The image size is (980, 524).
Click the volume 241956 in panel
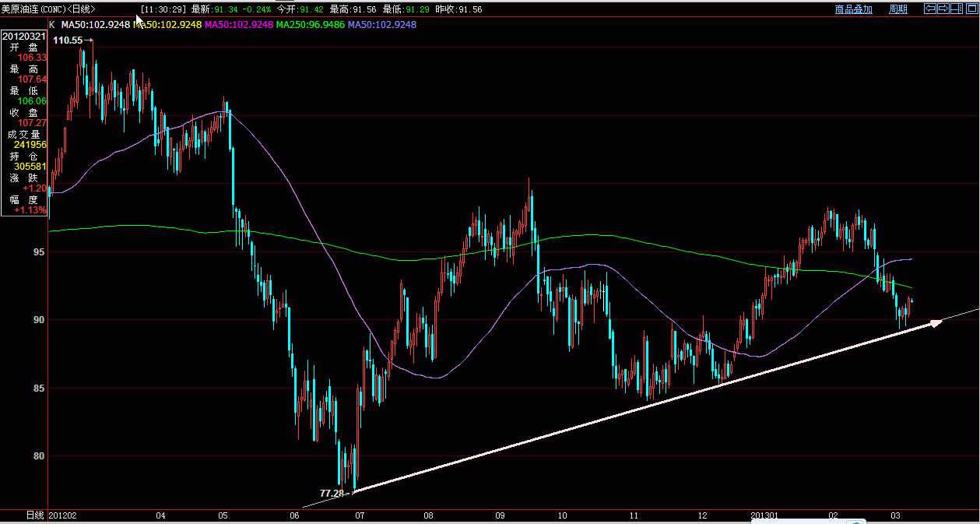[x=31, y=145]
